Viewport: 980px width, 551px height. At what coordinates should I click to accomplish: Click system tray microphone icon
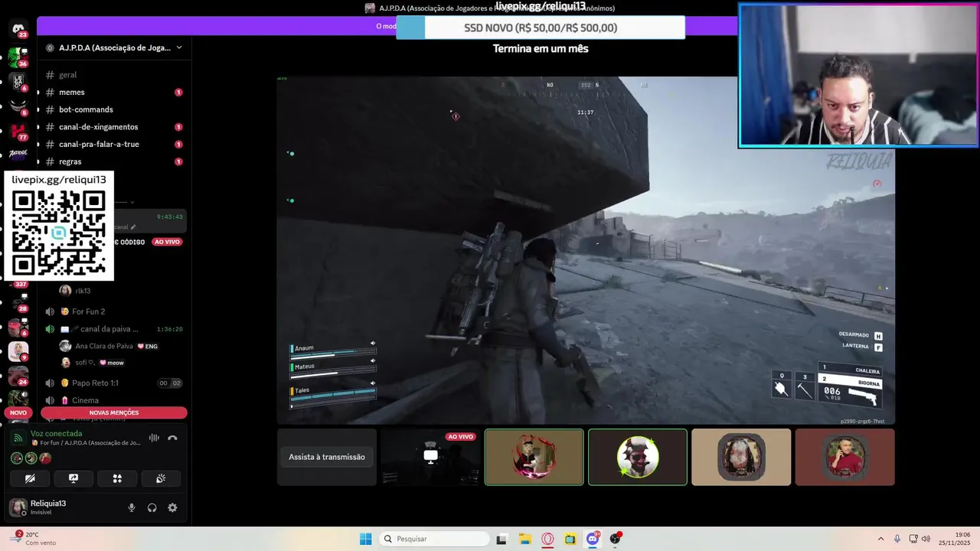(897, 539)
